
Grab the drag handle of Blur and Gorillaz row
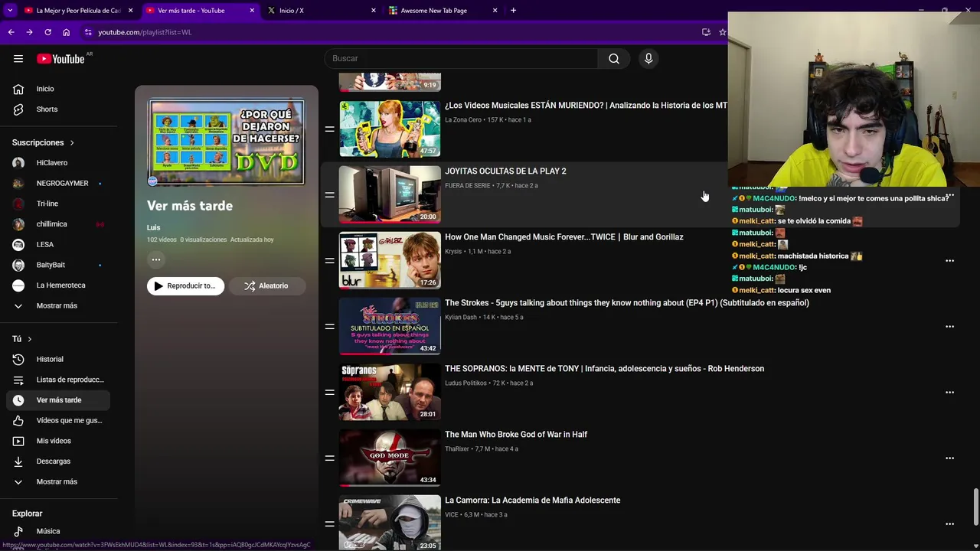click(x=329, y=261)
